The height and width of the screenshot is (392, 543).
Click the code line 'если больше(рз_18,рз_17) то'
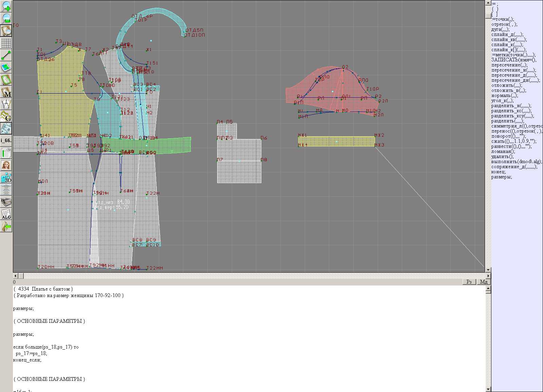pos(46,347)
